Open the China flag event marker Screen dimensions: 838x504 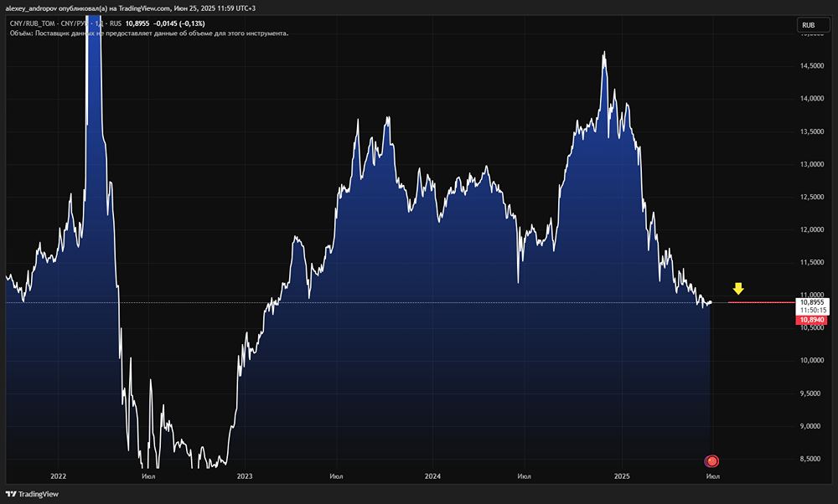(x=711, y=460)
